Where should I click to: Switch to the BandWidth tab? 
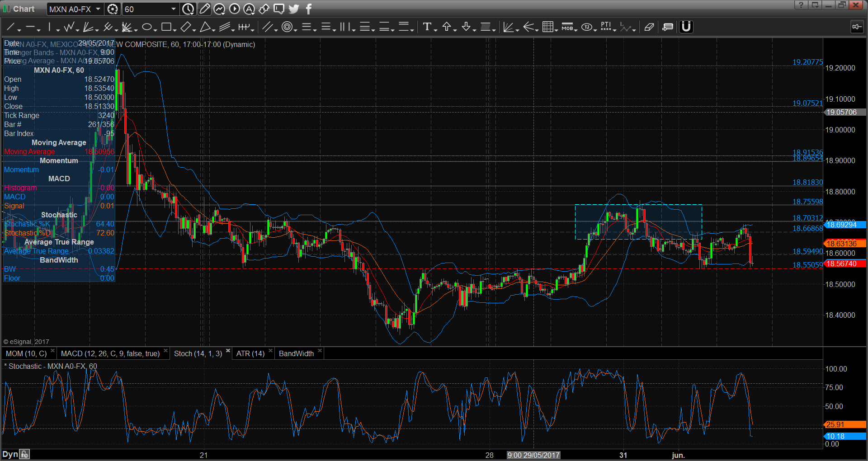(296, 353)
